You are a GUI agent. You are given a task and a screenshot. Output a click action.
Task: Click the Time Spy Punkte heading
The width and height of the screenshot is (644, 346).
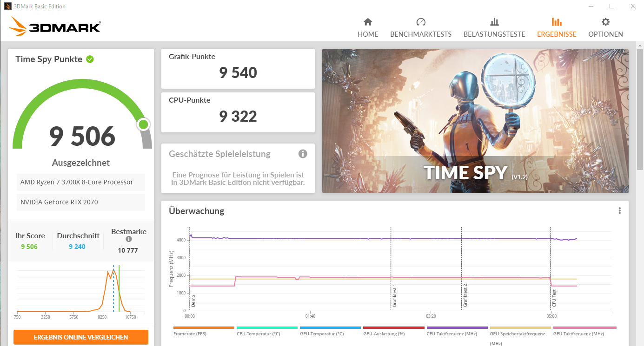49,59
